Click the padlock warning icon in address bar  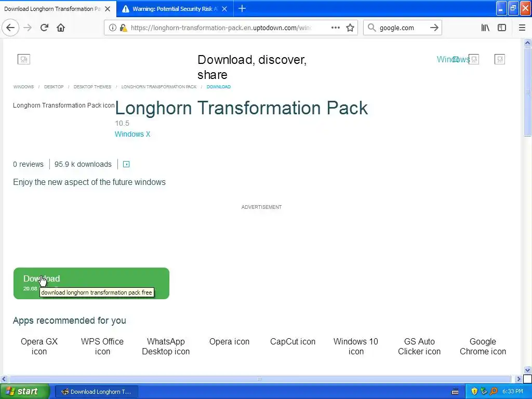[x=123, y=28]
